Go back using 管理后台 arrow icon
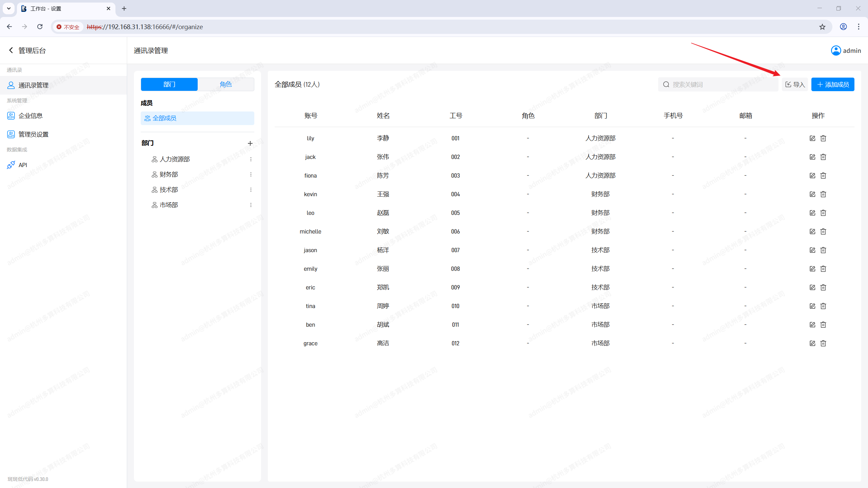This screenshot has width=868, height=488. [11, 50]
